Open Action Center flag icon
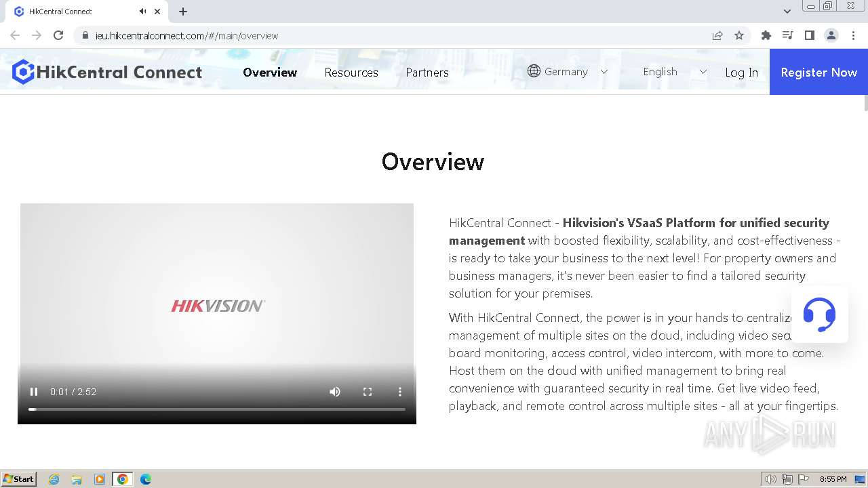 coord(804,479)
